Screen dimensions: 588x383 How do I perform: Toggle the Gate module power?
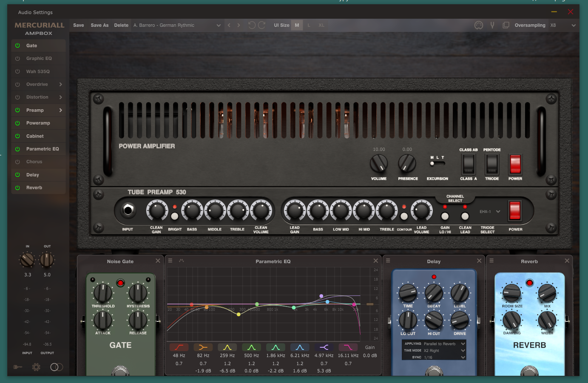(17, 45)
